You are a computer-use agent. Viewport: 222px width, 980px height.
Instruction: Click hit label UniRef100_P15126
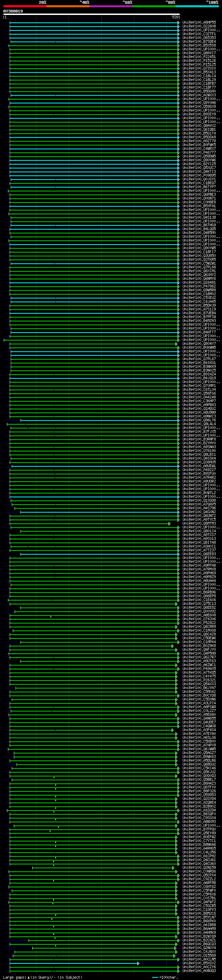[199, 60]
